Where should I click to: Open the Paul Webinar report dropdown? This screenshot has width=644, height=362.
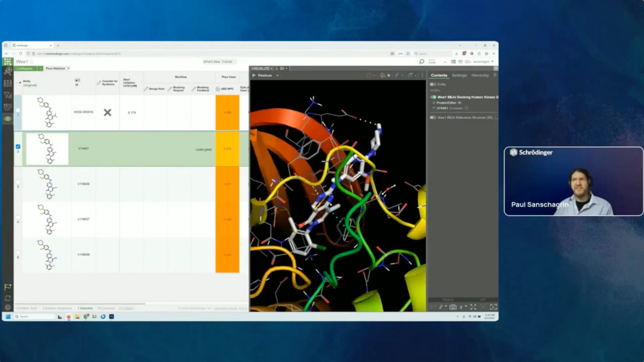[57, 68]
